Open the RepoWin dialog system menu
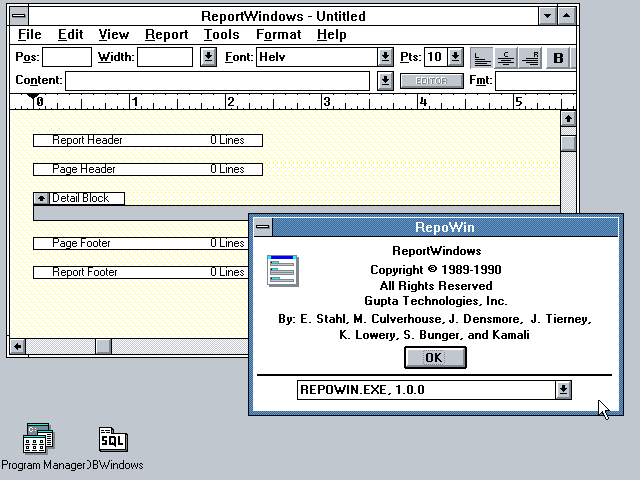The height and width of the screenshot is (480, 640). pos(262,227)
